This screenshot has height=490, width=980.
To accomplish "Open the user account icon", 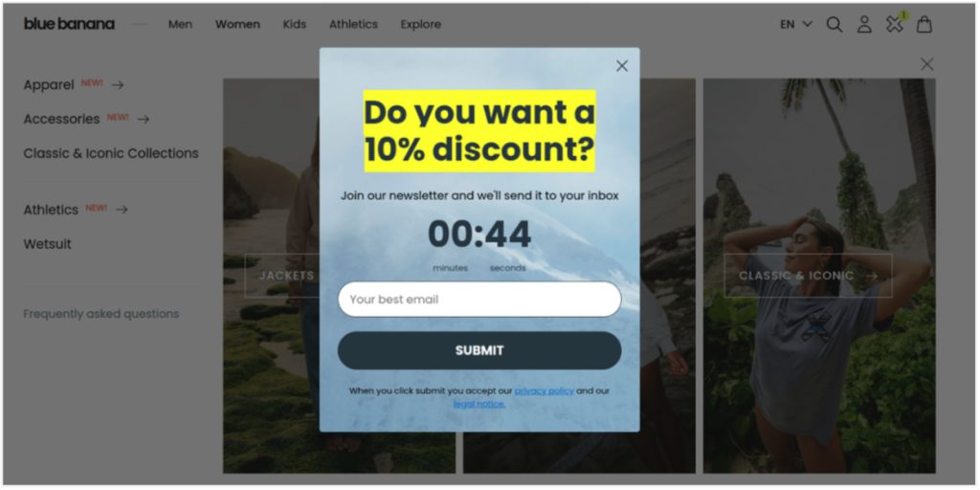I will pos(864,24).
